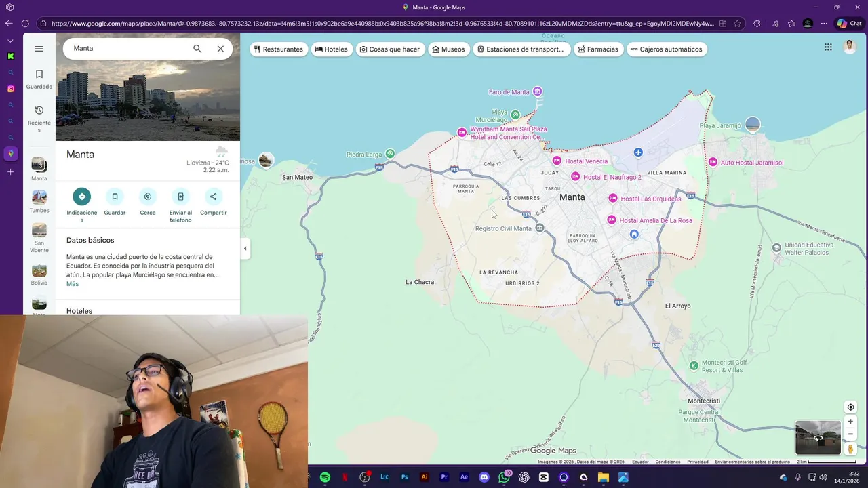
Task: Select the Cosas que hacer chip
Action: point(390,49)
